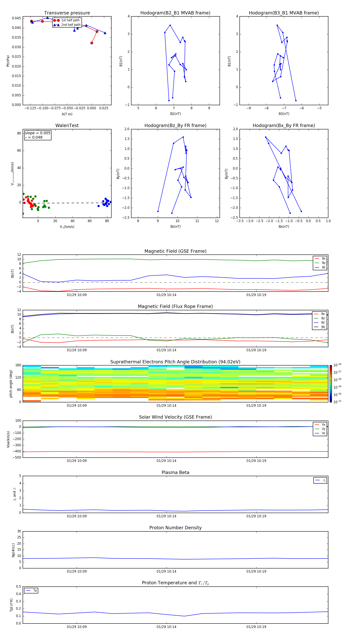Click By legend entry in GSE magnetic field plot

pyautogui.click(x=320, y=263)
